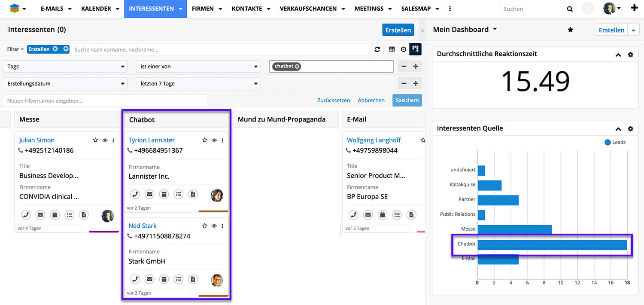The height and width of the screenshot is (305, 644).
Task: Toggle favorite star on Mein Dashboard
Action: 570,30
